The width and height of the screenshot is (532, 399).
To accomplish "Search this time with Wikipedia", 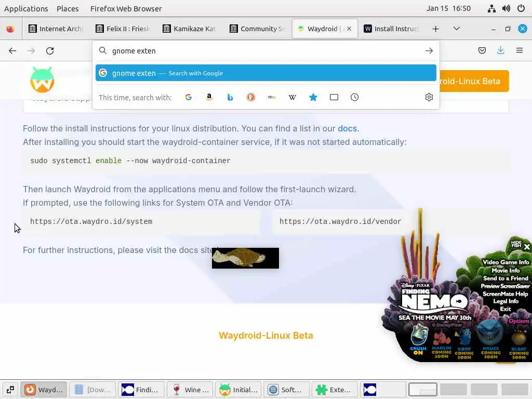I will point(292,97).
